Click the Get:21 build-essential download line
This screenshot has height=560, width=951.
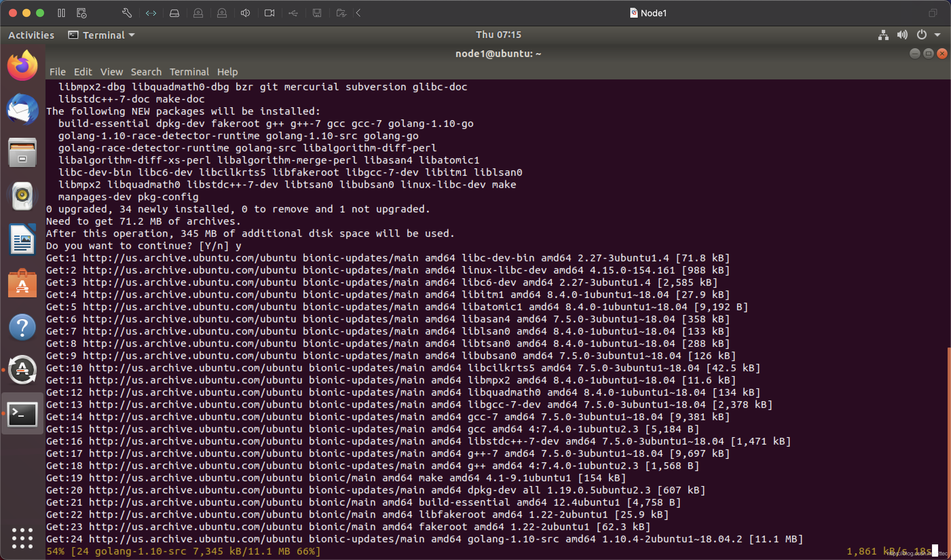click(x=363, y=503)
